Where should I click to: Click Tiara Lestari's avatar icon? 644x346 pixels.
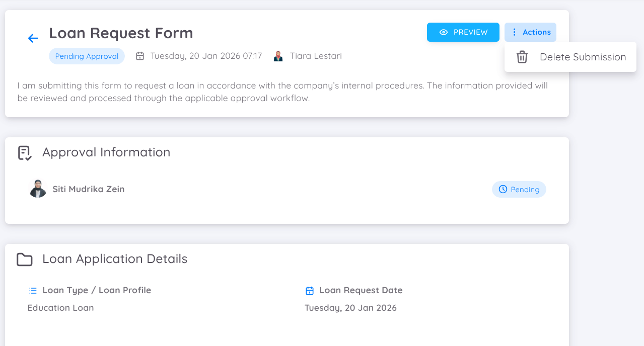click(278, 56)
